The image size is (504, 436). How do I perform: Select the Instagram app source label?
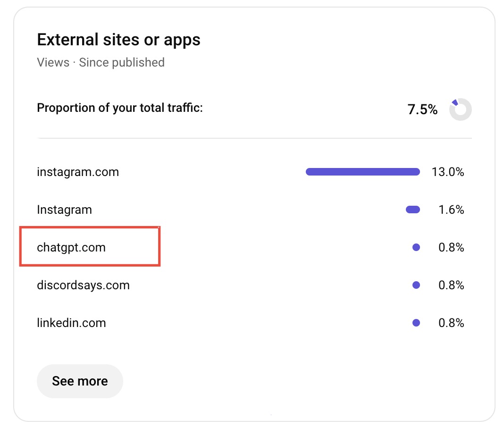click(64, 210)
